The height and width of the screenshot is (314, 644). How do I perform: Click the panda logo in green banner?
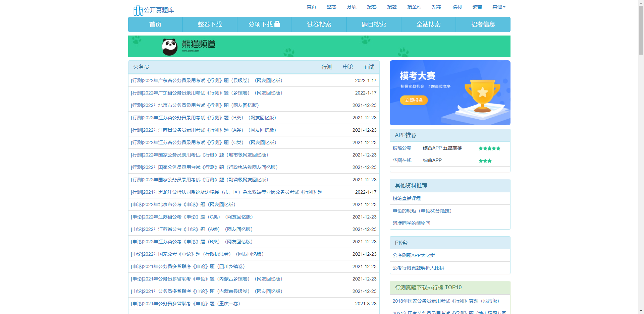point(169,47)
